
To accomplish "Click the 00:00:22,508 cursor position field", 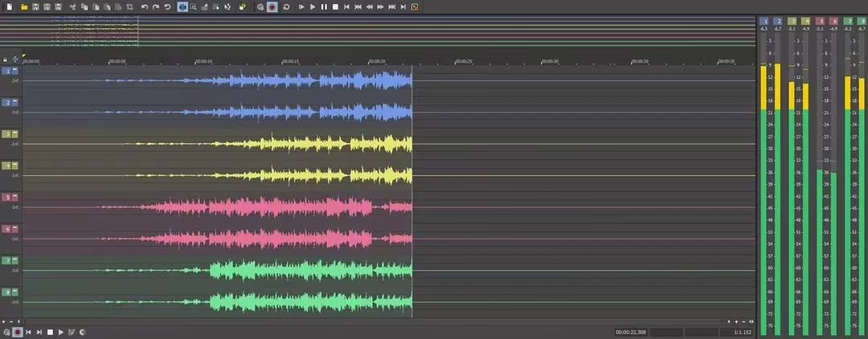I will click(x=631, y=333).
